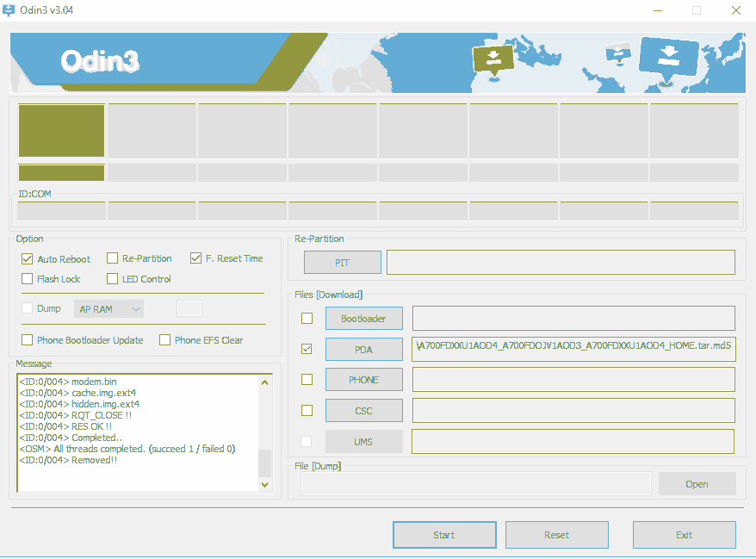
Task: Close the Odin3 window
Action: pos(735,10)
